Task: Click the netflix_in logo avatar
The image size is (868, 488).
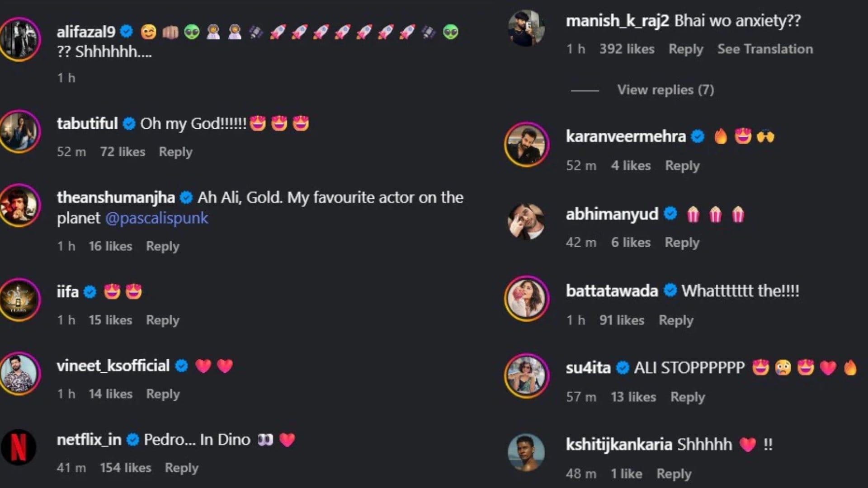Action: 18,447
